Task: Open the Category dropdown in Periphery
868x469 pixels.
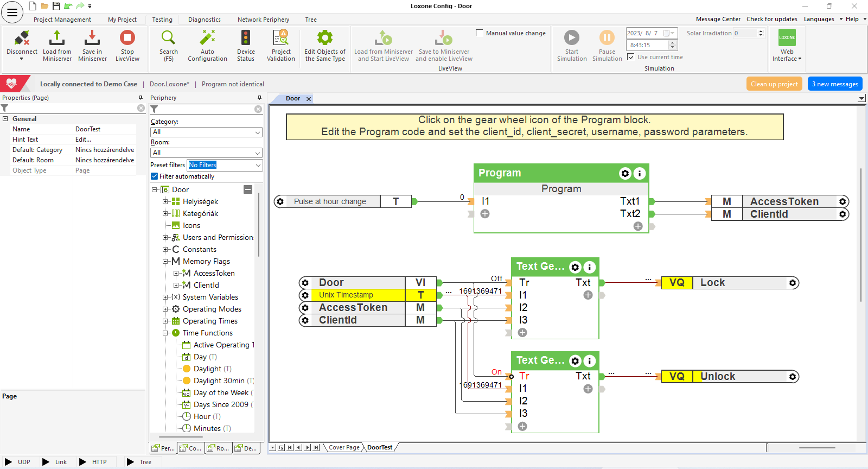Action: (x=206, y=132)
